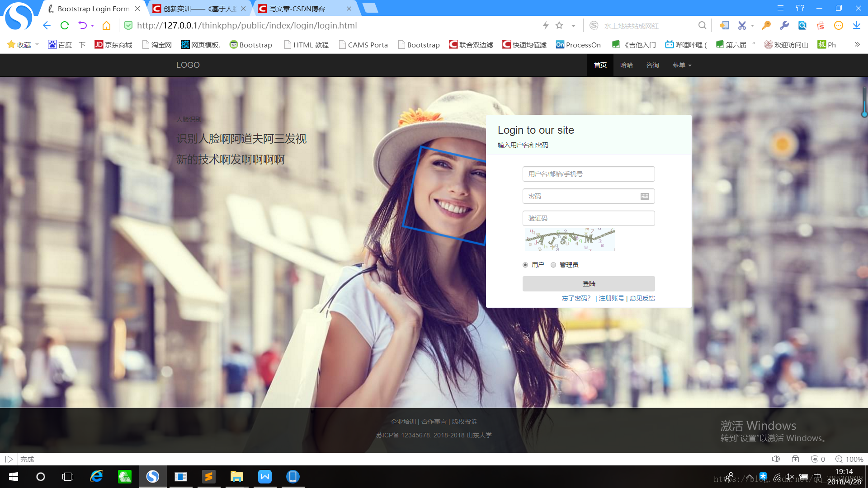868x488 pixels.
Task: Expand the 菜单 dropdown in navbar
Action: tap(682, 65)
